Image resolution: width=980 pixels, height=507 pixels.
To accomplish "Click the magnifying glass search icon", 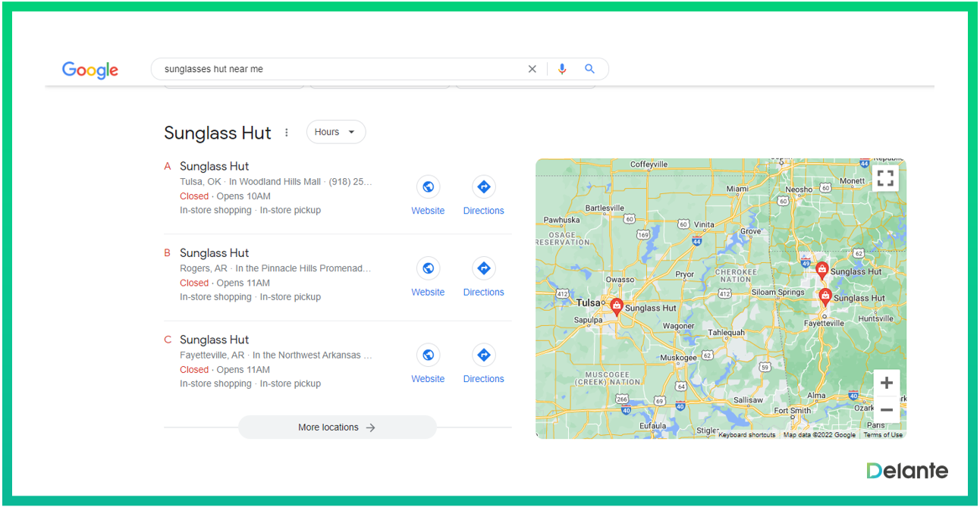I will point(589,69).
